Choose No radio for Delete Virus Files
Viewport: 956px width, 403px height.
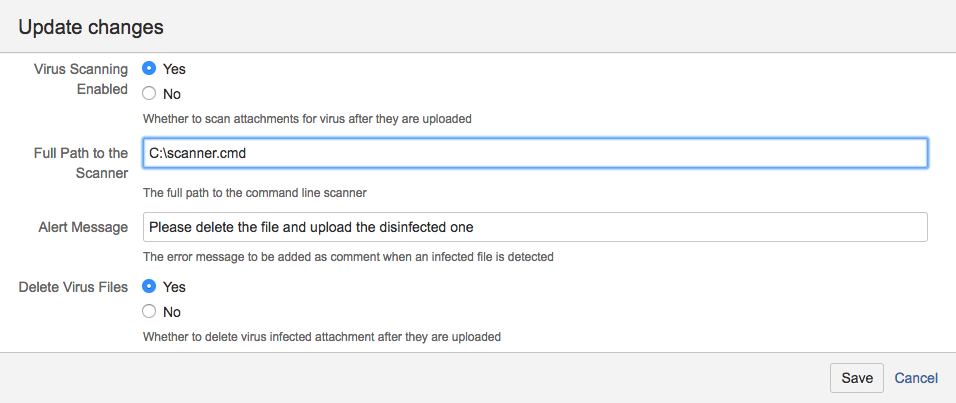pos(150,312)
